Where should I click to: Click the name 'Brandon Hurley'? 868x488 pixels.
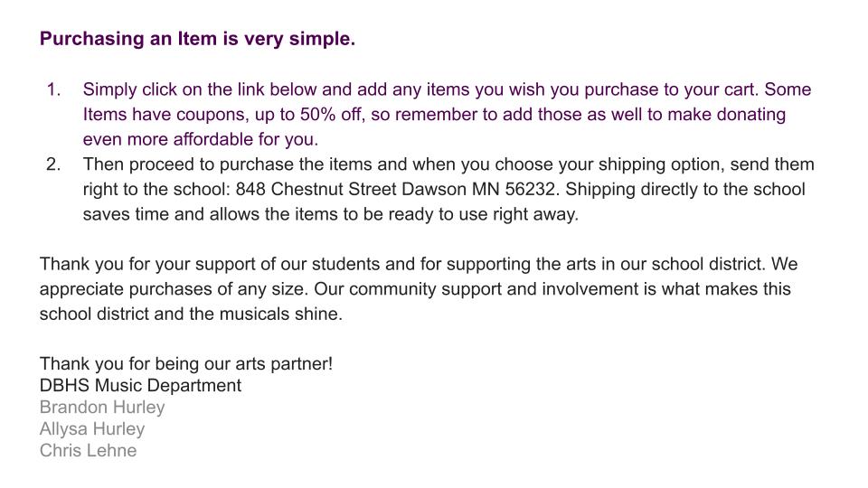(x=102, y=408)
